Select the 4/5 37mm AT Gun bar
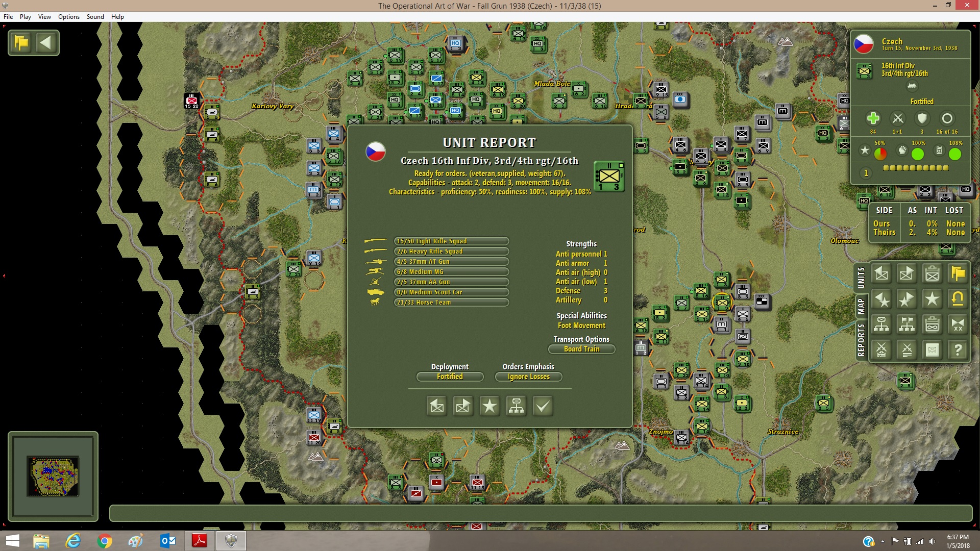This screenshot has height=551, width=980. [451, 262]
